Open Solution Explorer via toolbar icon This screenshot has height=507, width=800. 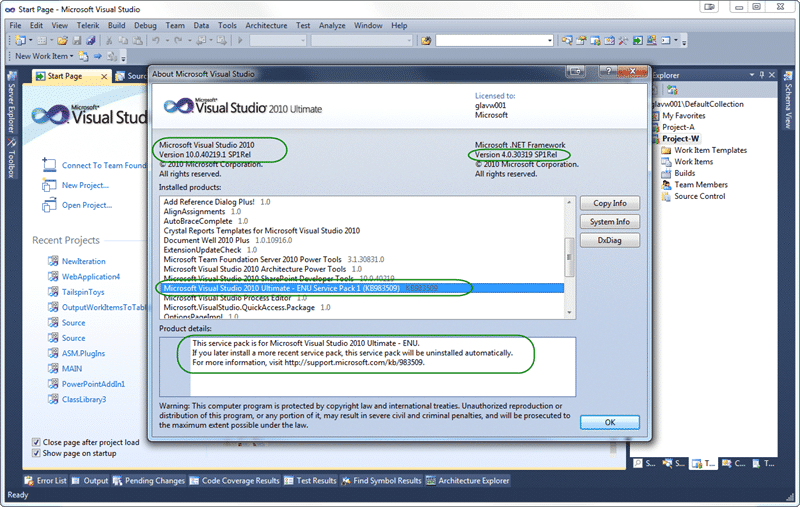(567, 40)
